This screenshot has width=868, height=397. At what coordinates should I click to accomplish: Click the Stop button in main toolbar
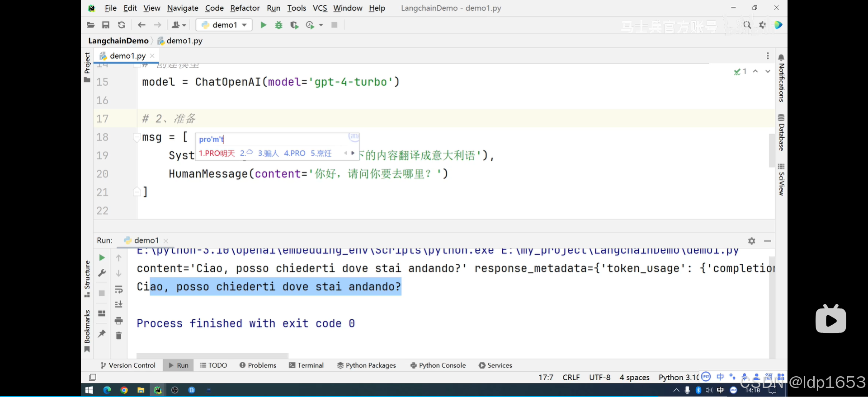click(x=335, y=25)
